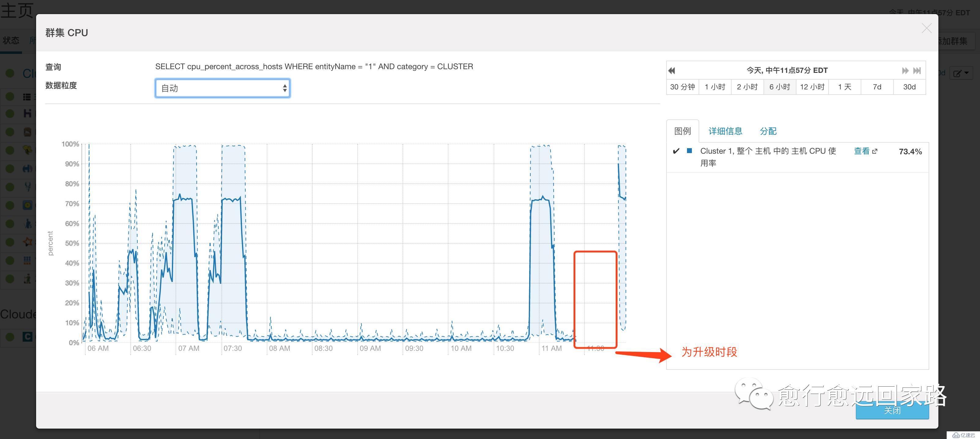Click the 今天, 中午11点57分 EDT time label
Viewport: 980px width, 439px height.
(787, 70)
